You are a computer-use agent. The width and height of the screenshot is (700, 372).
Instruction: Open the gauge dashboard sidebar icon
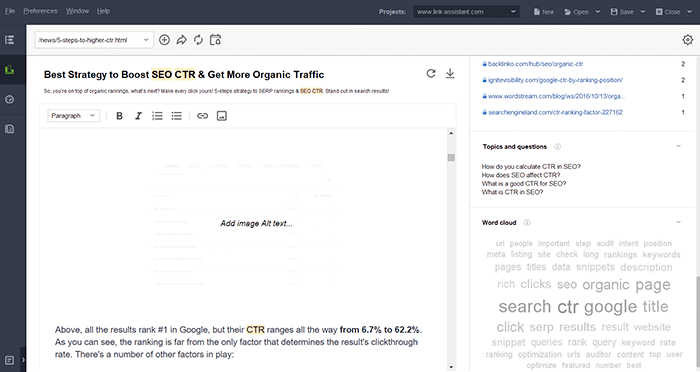pyautogui.click(x=9, y=99)
